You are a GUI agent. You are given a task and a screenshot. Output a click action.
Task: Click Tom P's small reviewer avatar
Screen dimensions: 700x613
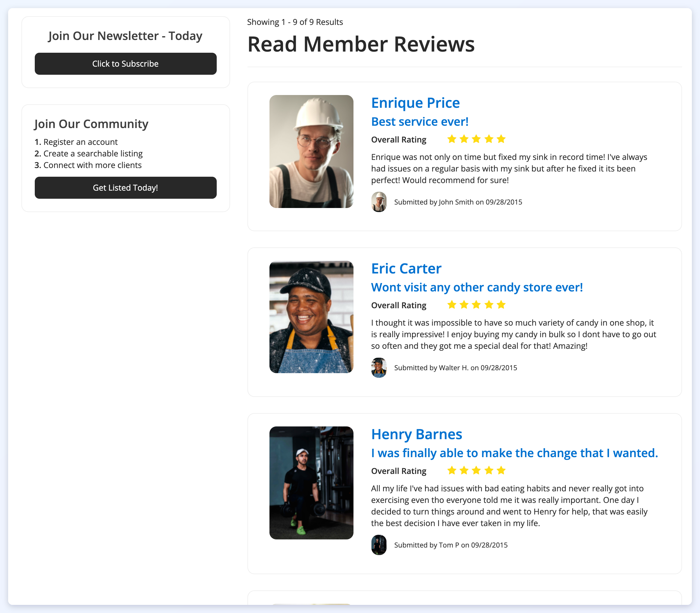click(x=379, y=545)
